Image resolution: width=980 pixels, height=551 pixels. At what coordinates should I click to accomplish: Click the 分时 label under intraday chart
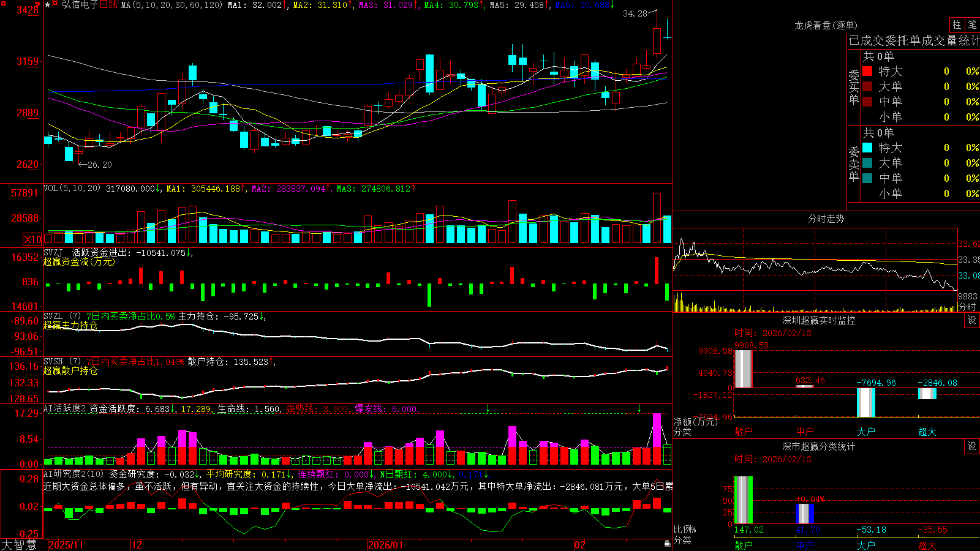point(967,307)
